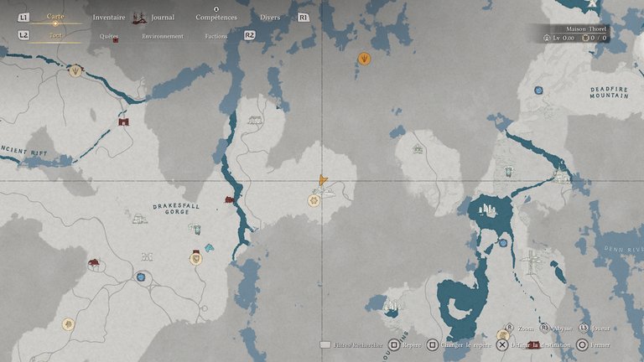The width and height of the screenshot is (644, 362).
Task: Filter map by Factions
Action: [216, 36]
